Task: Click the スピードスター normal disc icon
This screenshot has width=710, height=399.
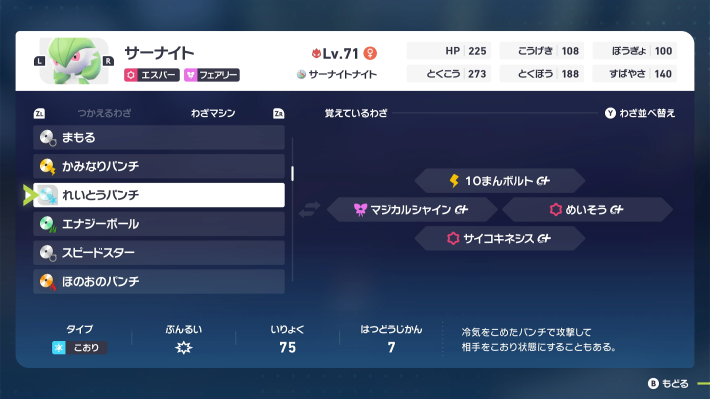Action: tap(48, 253)
